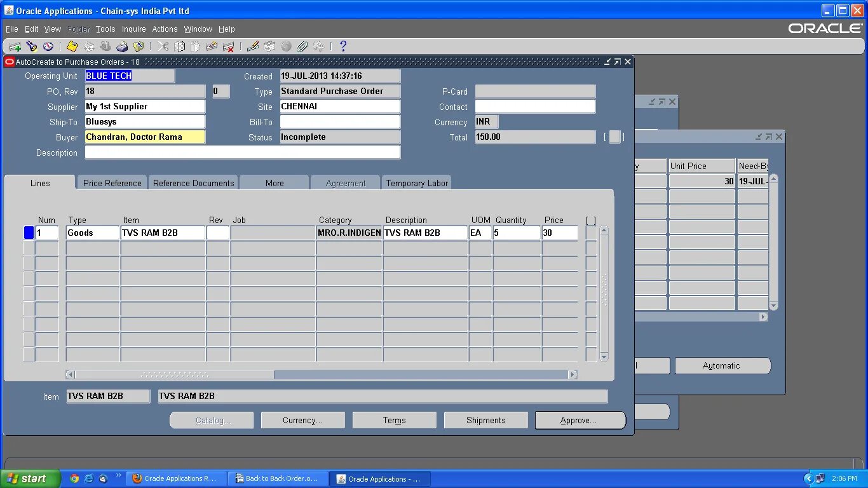Open the Help menu
The image size is (868, 488).
click(227, 29)
